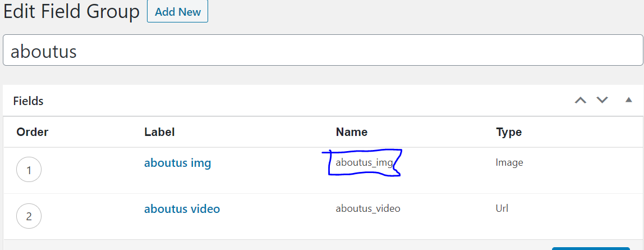
Task: Click the Order column header
Action: (33, 132)
